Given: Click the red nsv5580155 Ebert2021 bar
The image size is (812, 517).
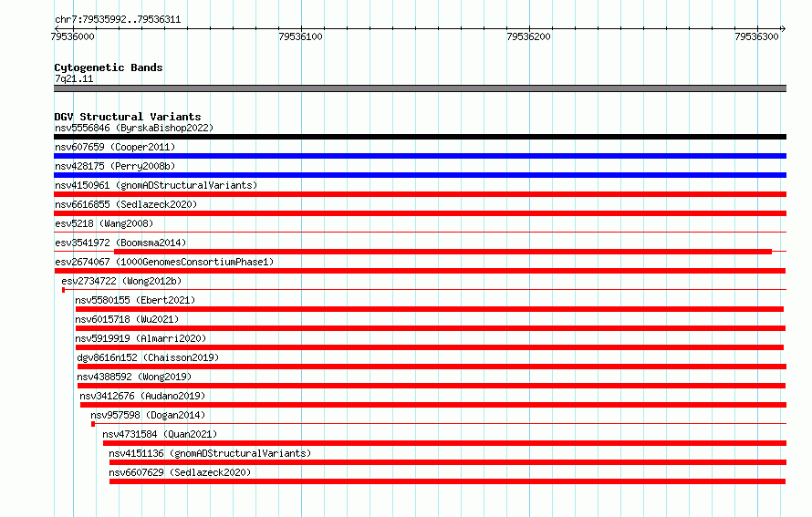Looking at the screenshot, I should coord(430,309).
